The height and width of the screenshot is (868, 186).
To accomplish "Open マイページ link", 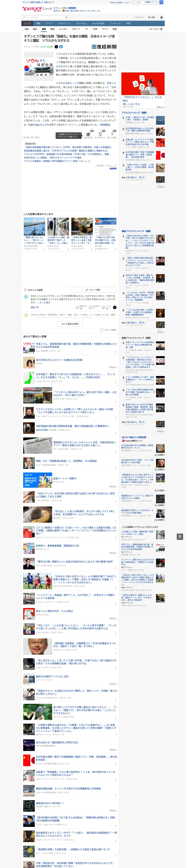I will coord(139,18).
